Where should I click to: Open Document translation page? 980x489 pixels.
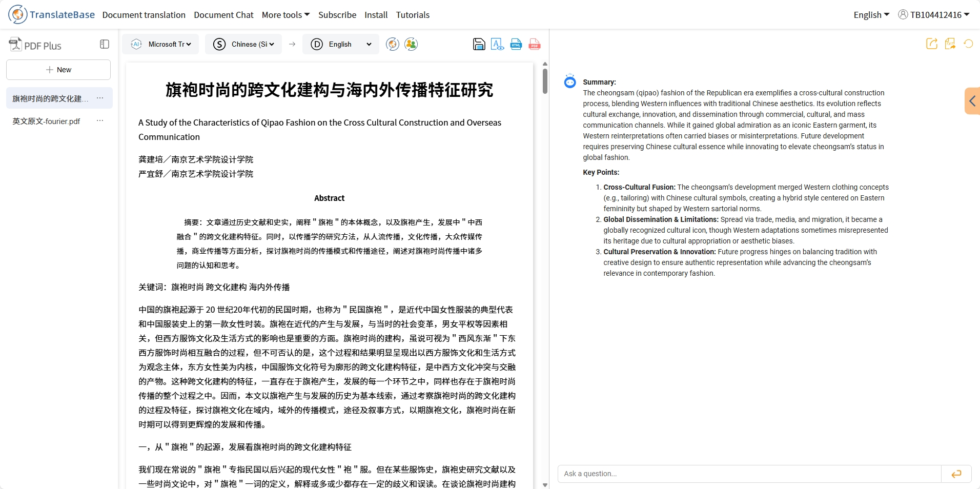click(x=144, y=15)
